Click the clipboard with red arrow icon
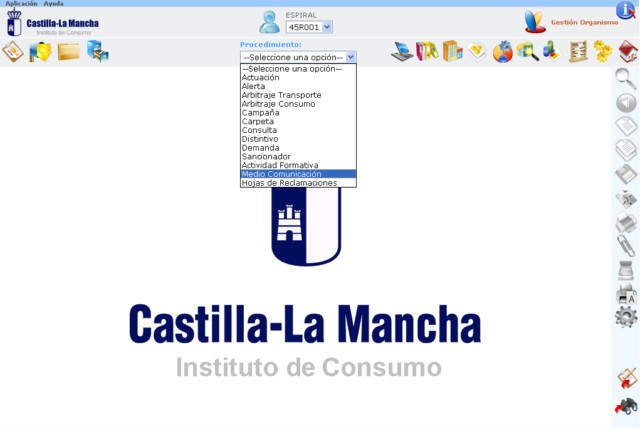Image resolution: width=640 pixels, height=429 pixels. click(627, 378)
